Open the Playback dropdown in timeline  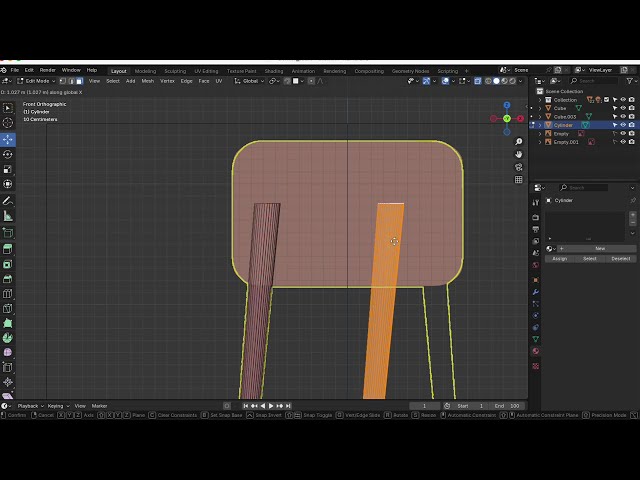tap(30, 406)
